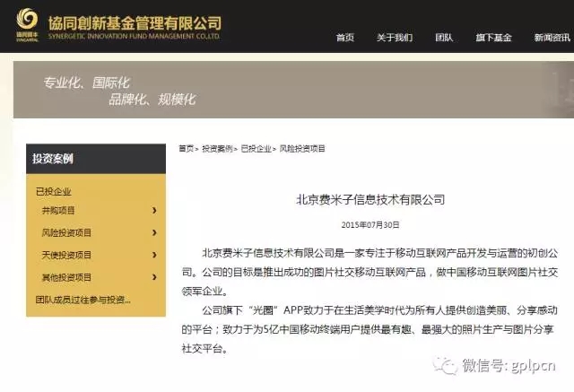
Task: Open the 旗下基金 navigation item
Action: 493,38
